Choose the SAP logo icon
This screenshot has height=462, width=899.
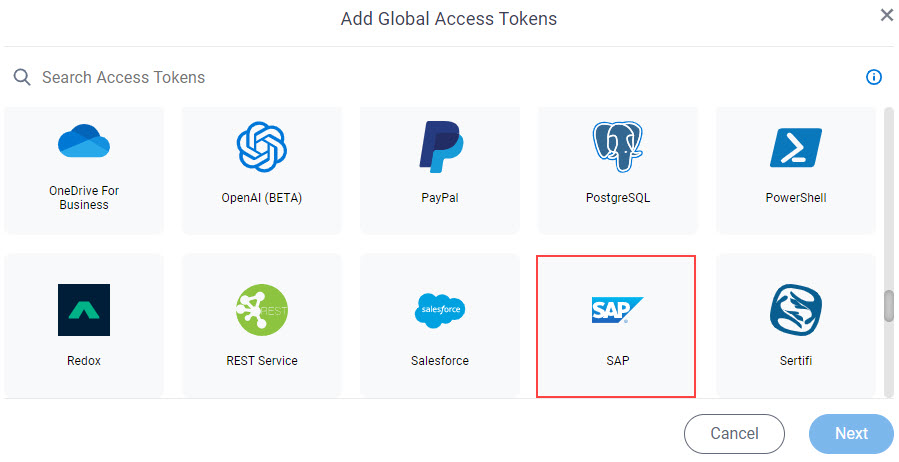point(617,310)
